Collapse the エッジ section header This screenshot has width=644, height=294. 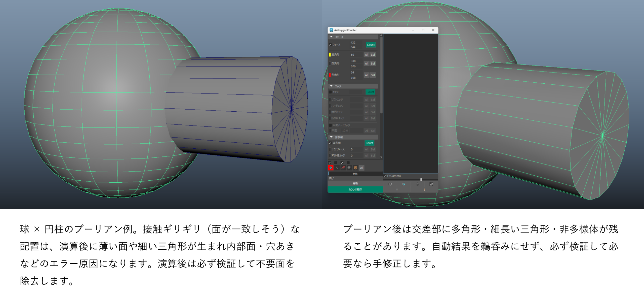pos(331,86)
